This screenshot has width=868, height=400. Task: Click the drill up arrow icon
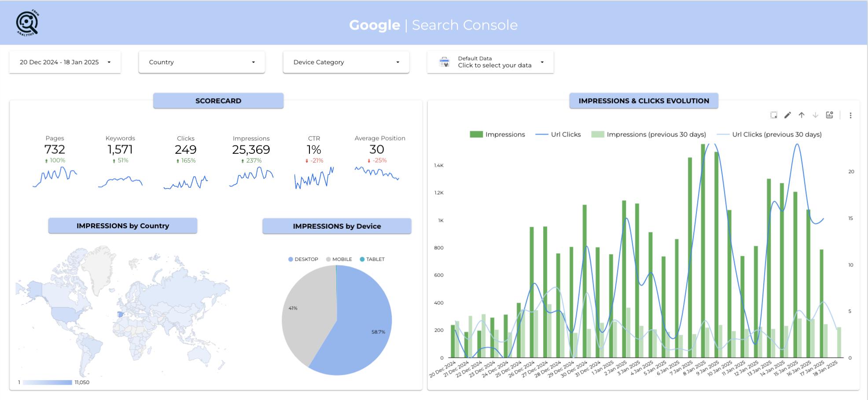pos(802,115)
